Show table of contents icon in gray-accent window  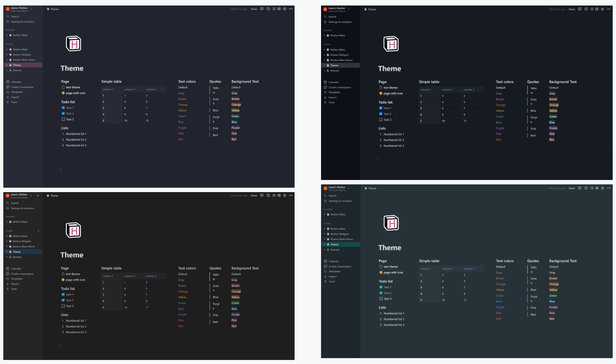592,9
